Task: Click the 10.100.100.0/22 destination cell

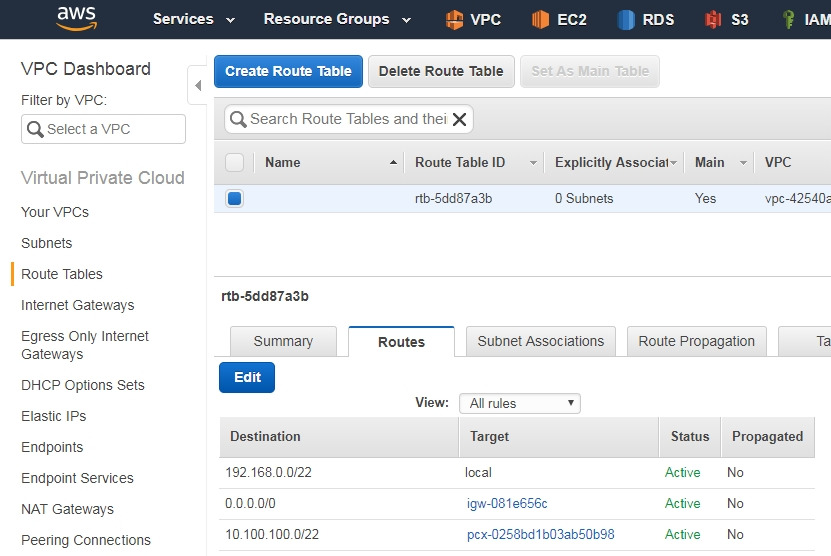Action: (272, 534)
